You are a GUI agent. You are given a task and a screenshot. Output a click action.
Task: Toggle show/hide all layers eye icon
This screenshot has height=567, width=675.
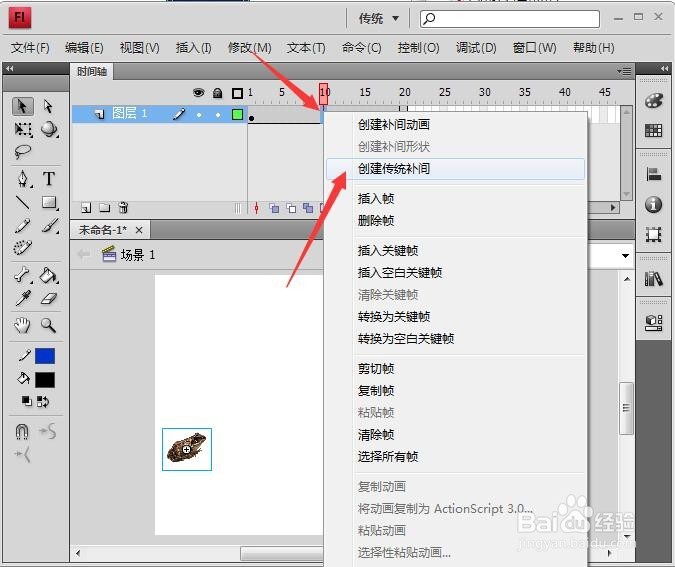[198, 93]
